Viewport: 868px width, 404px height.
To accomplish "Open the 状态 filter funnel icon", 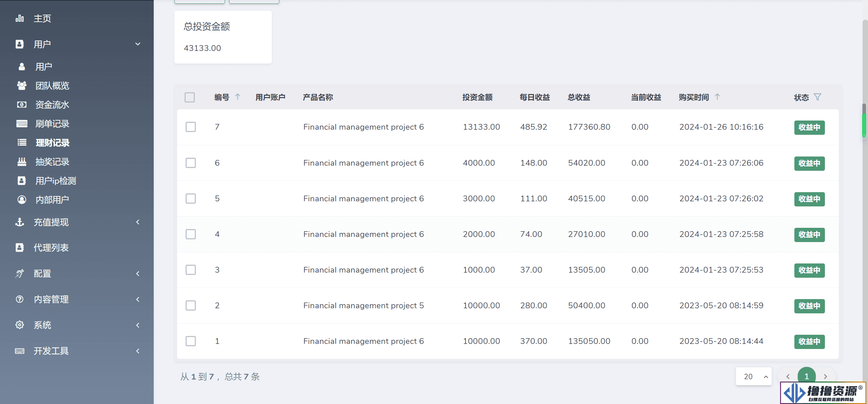I will pyautogui.click(x=817, y=97).
